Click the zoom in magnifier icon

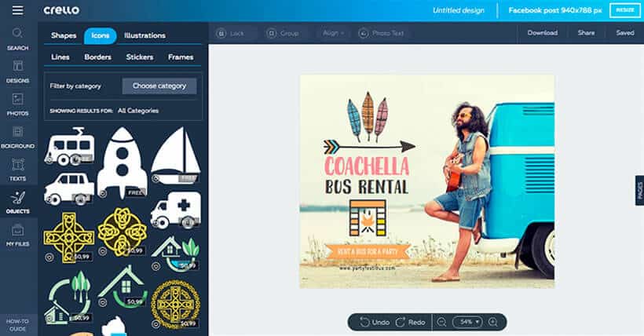pos(492,322)
